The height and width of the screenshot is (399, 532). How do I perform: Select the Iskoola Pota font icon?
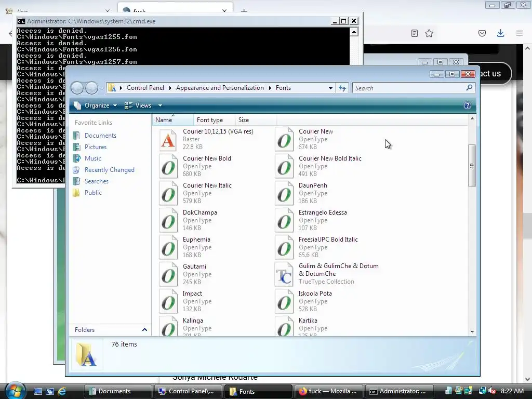[284, 301]
